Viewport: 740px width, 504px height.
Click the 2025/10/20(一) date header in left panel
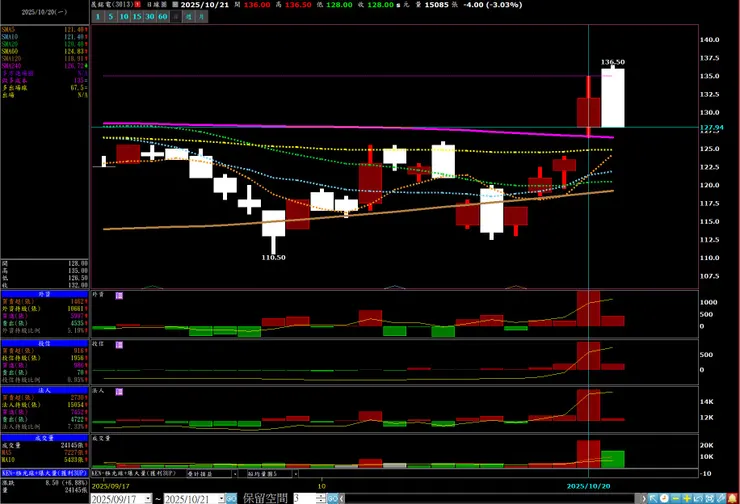(44, 12)
